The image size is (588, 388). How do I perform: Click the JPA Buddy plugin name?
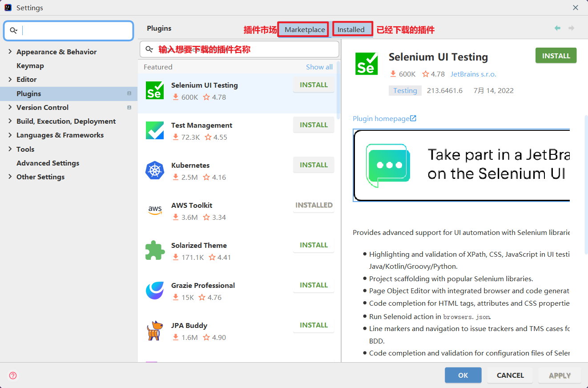point(189,325)
